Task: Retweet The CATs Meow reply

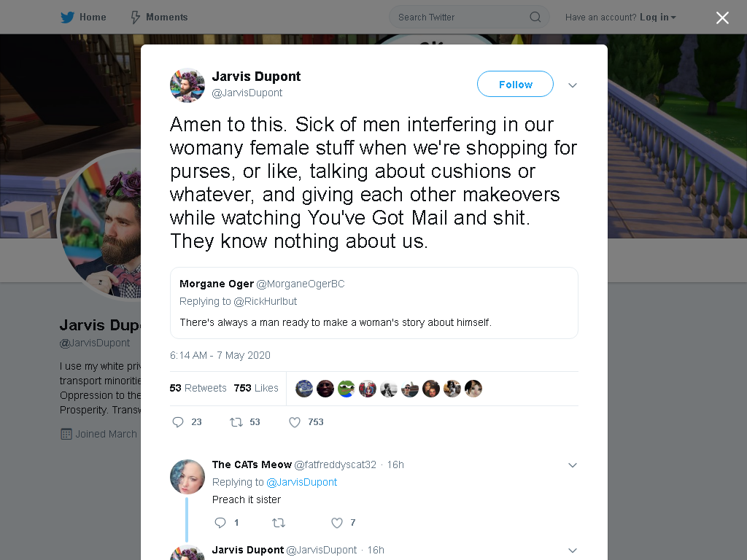Action: pos(279,523)
